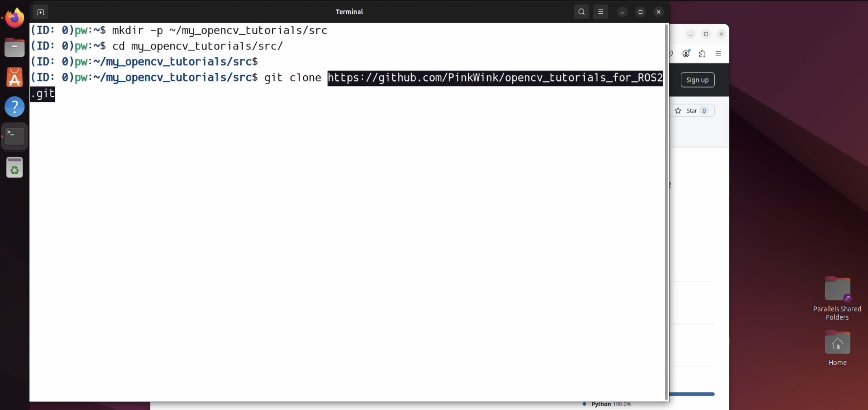The width and height of the screenshot is (868, 410).
Task: Click the terminal search icon
Action: [581, 12]
